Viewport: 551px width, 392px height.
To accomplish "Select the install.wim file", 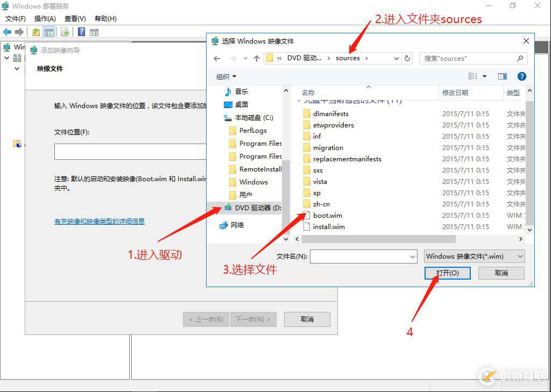I will [324, 227].
